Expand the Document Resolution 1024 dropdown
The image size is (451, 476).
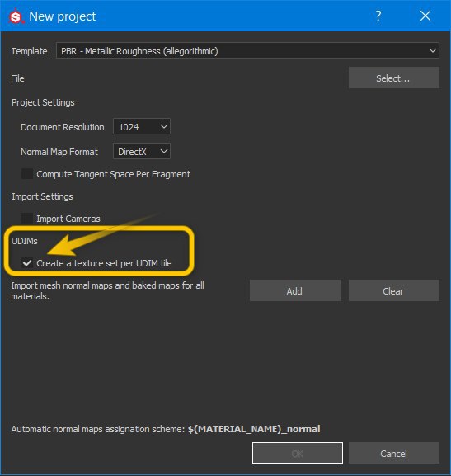coord(142,126)
